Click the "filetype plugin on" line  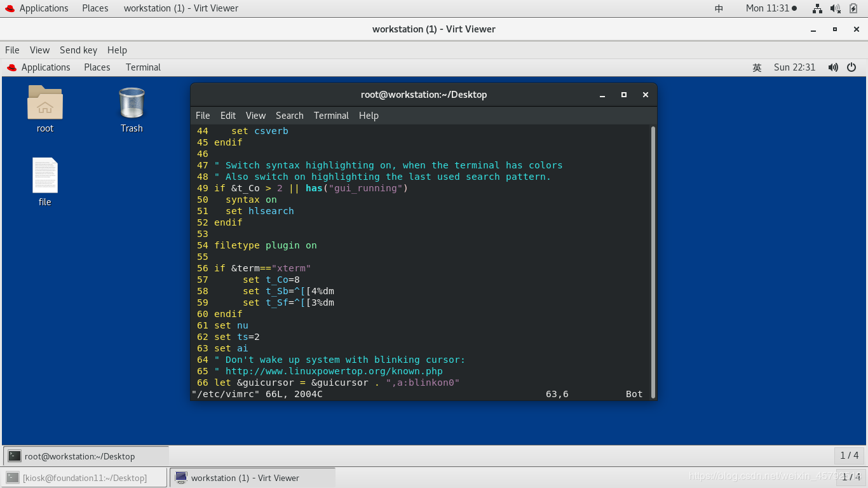pos(266,245)
